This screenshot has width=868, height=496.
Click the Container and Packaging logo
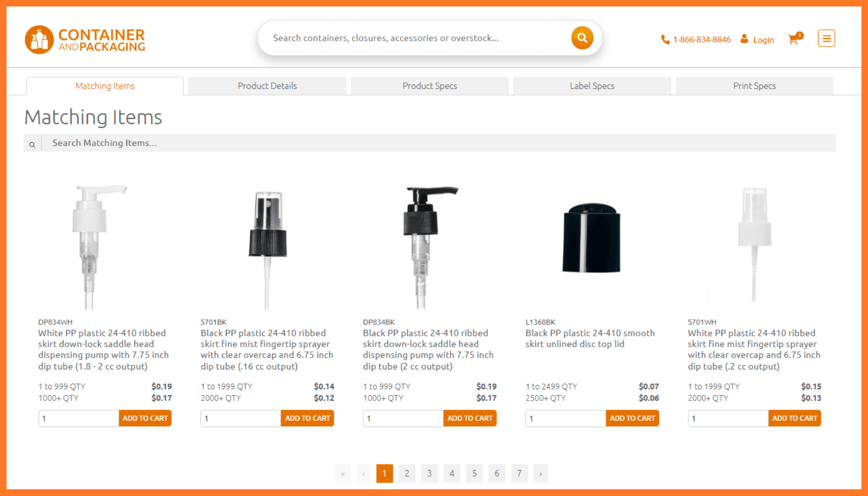pyautogui.click(x=85, y=39)
